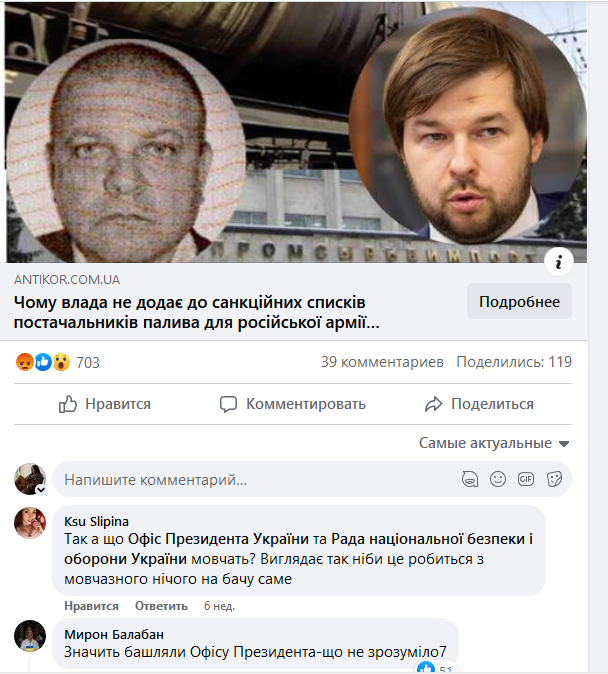This screenshot has height=674, width=608.
Task: Click the info icon on the article image
Action: pos(559,262)
